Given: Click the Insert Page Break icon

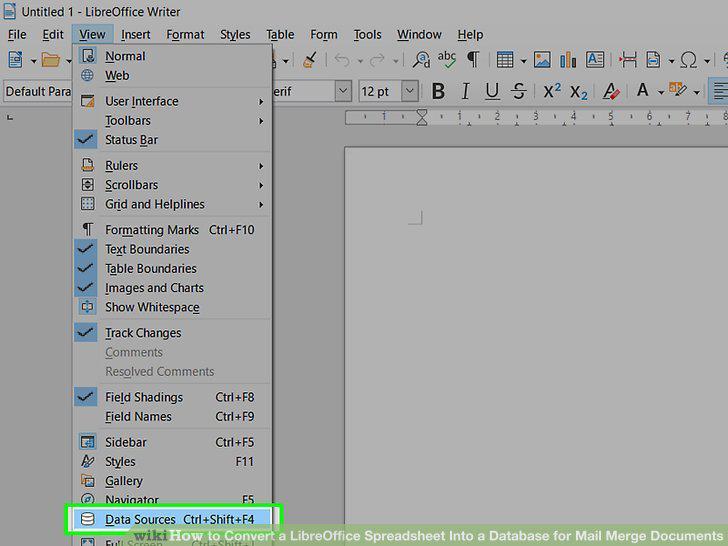Looking at the screenshot, I should pyautogui.click(x=628, y=60).
